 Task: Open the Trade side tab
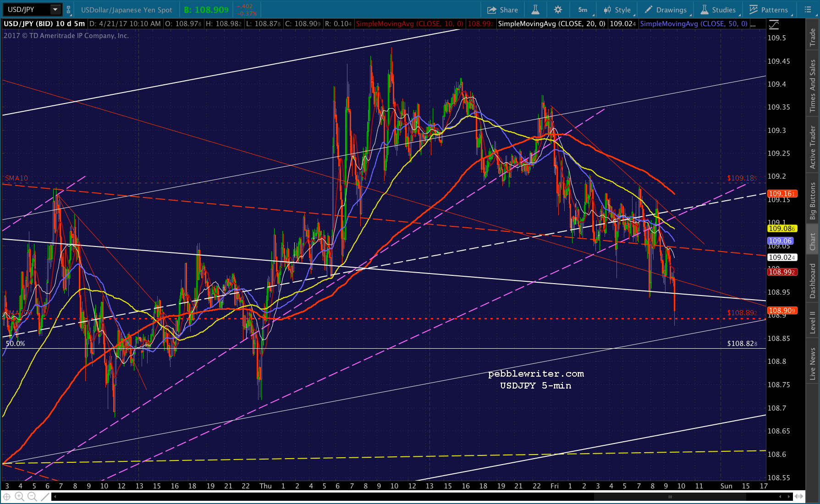(x=813, y=37)
